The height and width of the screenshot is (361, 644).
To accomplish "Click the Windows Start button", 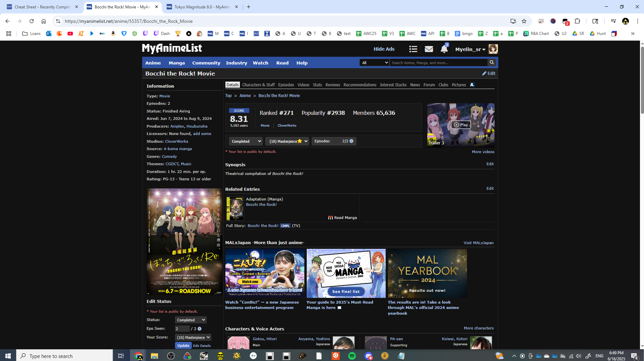I will point(8,356).
